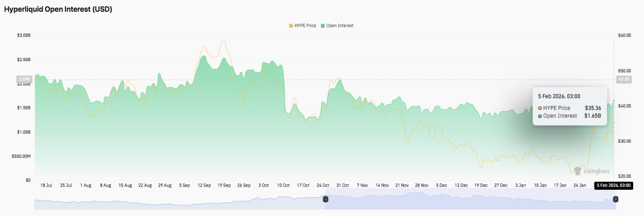The height and width of the screenshot is (216, 644).
Task: Click the black 5 Feb 2026 date label
Action: click(x=613, y=185)
